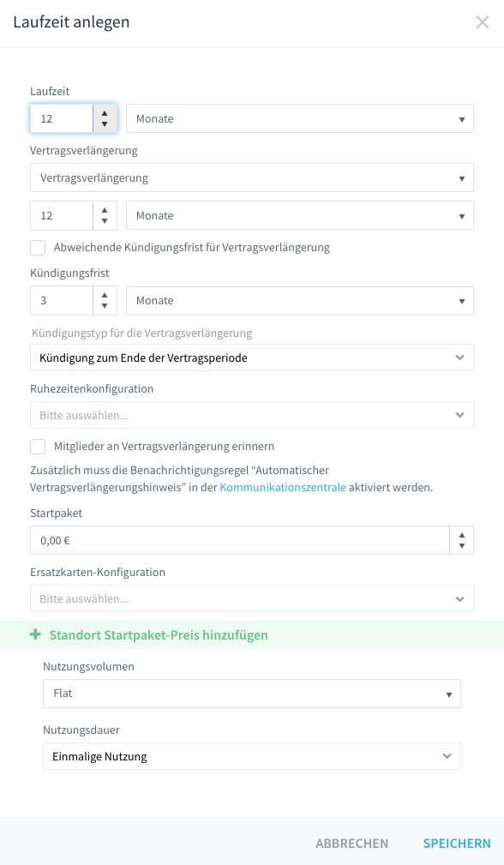
Task: Click the Kündigungsfrist number input field
Action: 62,301
